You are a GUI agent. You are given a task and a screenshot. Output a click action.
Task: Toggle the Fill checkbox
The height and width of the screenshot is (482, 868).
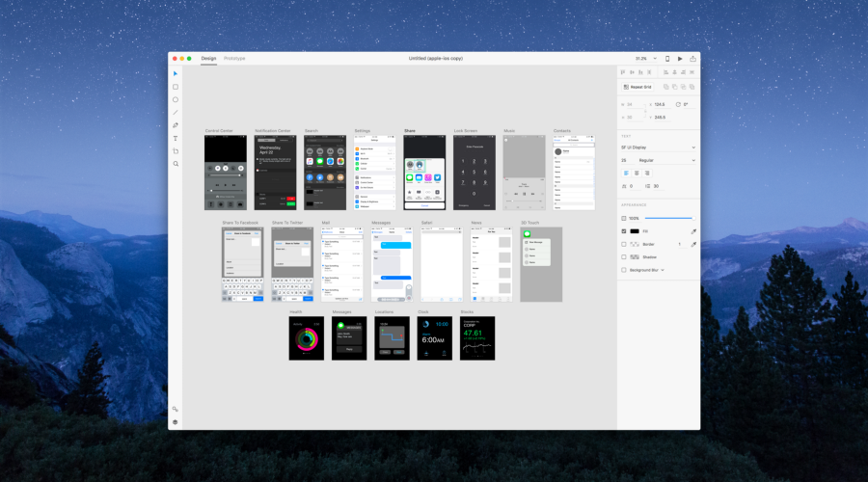624,231
